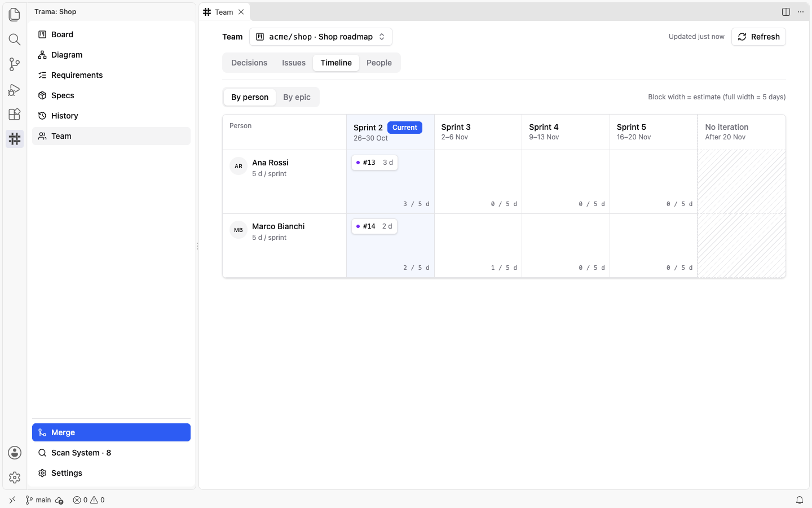
Task: Click the AR avatar
Action: (x=239, y=167)
